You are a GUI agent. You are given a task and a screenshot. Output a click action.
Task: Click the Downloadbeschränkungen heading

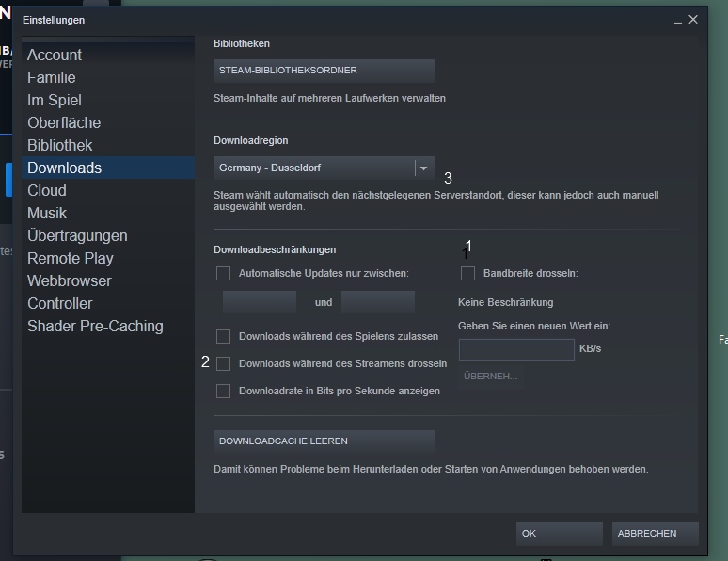click(x=275, y=250)
